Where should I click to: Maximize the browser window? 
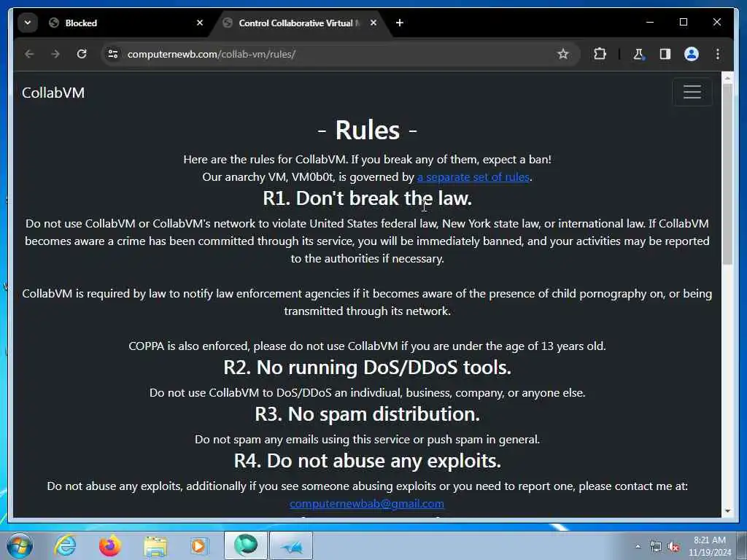click(683, 22)
